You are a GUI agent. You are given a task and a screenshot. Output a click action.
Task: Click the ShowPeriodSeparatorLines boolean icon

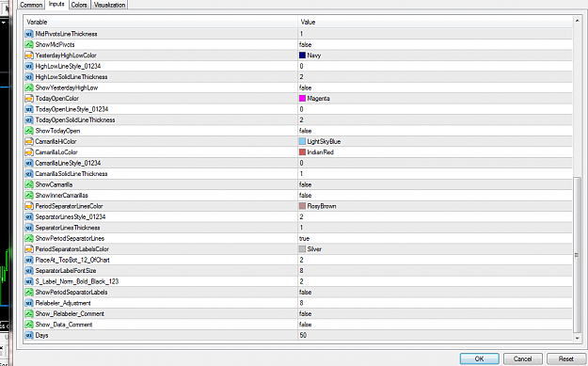tap(29, 238)
